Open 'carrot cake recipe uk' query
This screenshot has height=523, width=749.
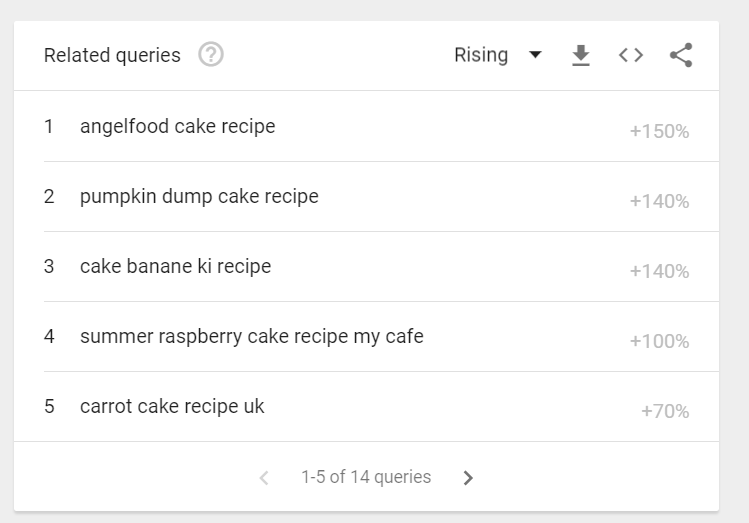coord(172,406)
